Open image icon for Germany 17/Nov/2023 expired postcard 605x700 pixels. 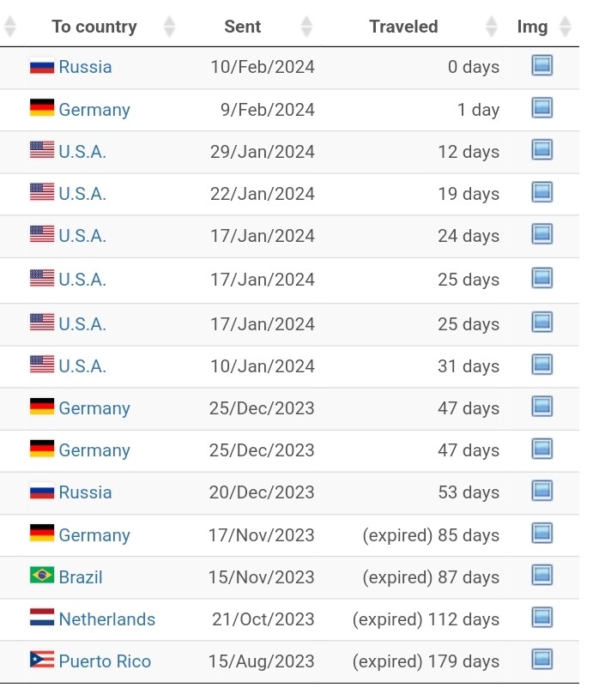(x=542, y=534)
